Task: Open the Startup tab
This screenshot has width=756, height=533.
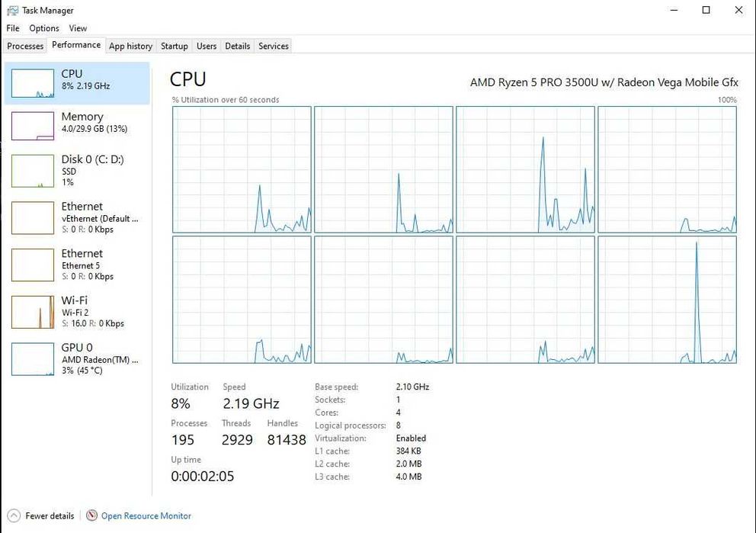Action: (174, 46)
